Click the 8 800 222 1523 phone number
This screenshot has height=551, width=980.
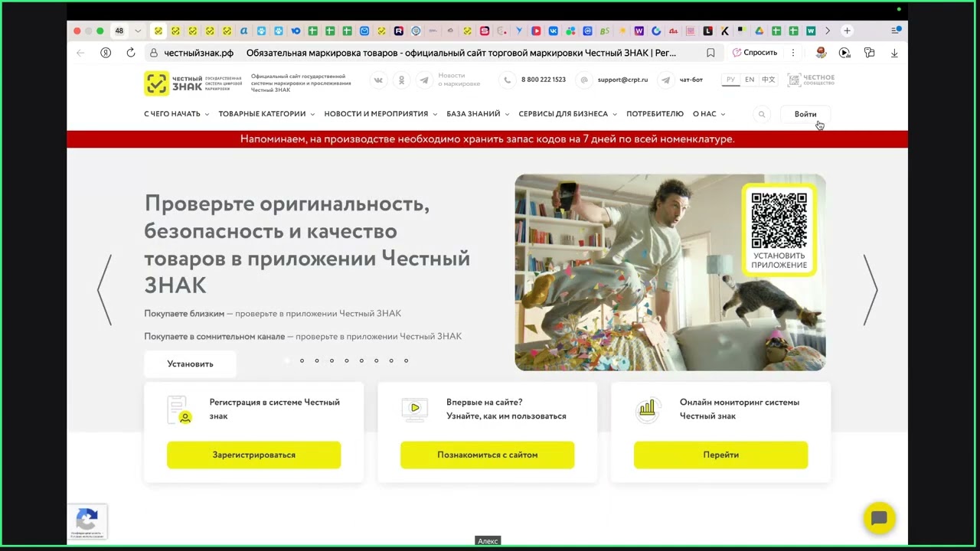click(x=544, y=80)
